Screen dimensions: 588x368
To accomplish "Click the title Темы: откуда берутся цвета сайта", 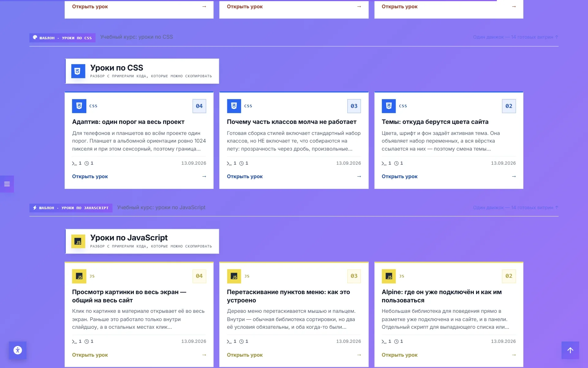I will click(x=435, y=122).
